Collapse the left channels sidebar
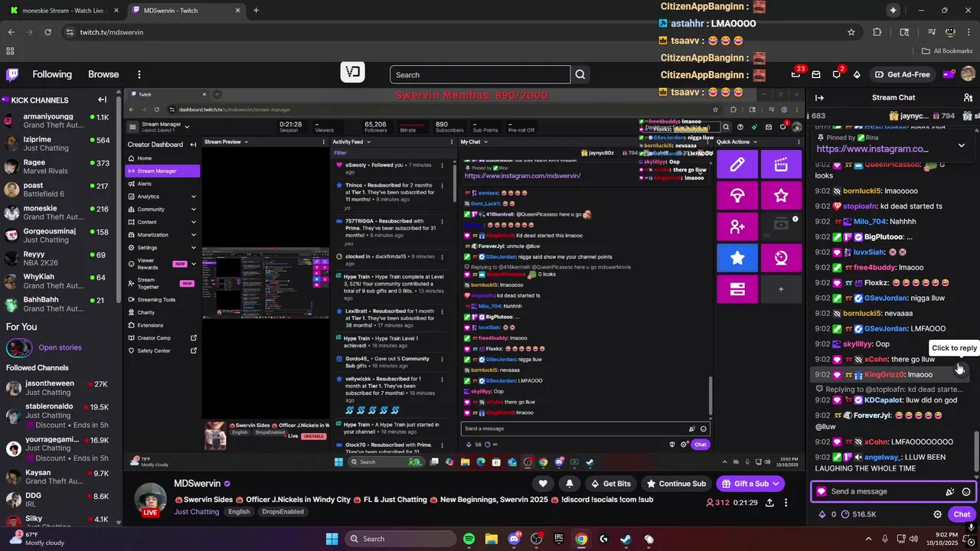Screen dimensions: 980x551 (102, 99)
